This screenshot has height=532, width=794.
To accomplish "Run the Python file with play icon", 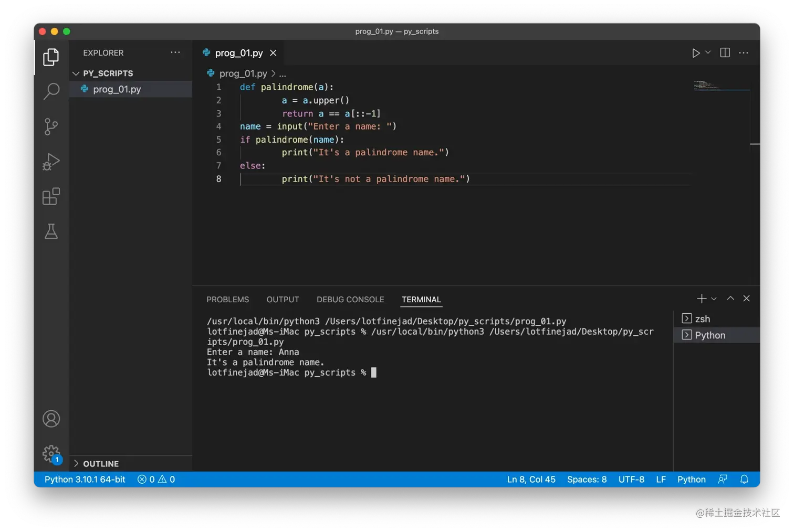I will click(696, 53).
